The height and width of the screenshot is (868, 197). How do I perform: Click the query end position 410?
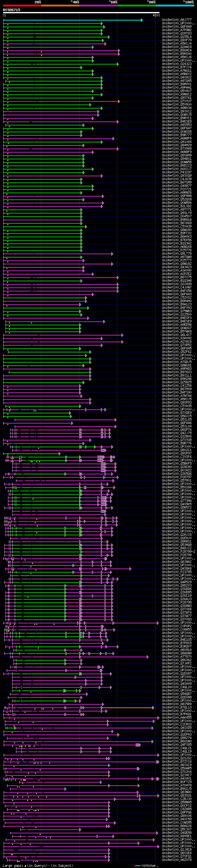click(155, 15)
